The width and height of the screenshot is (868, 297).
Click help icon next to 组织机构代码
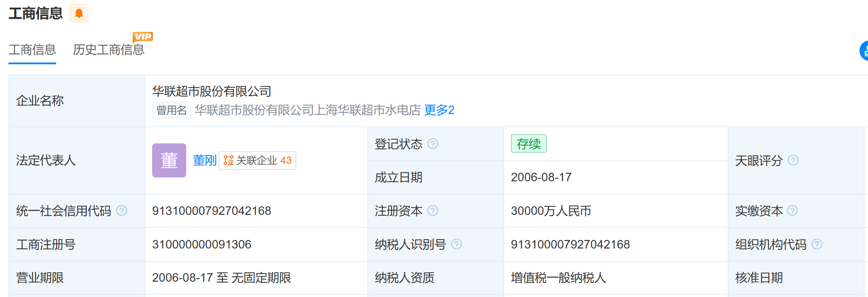click(x=817, y=244)
